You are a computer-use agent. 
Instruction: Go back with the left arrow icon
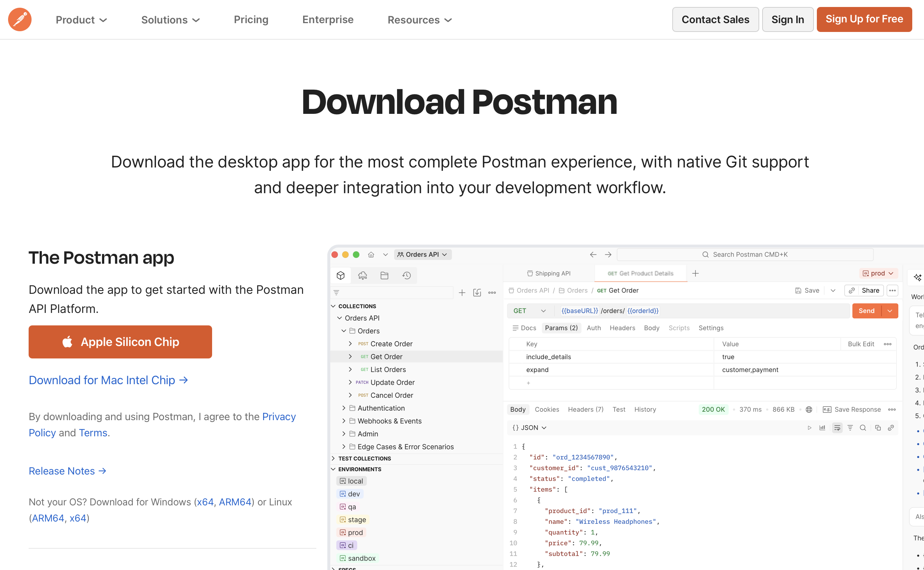[593, 255]
